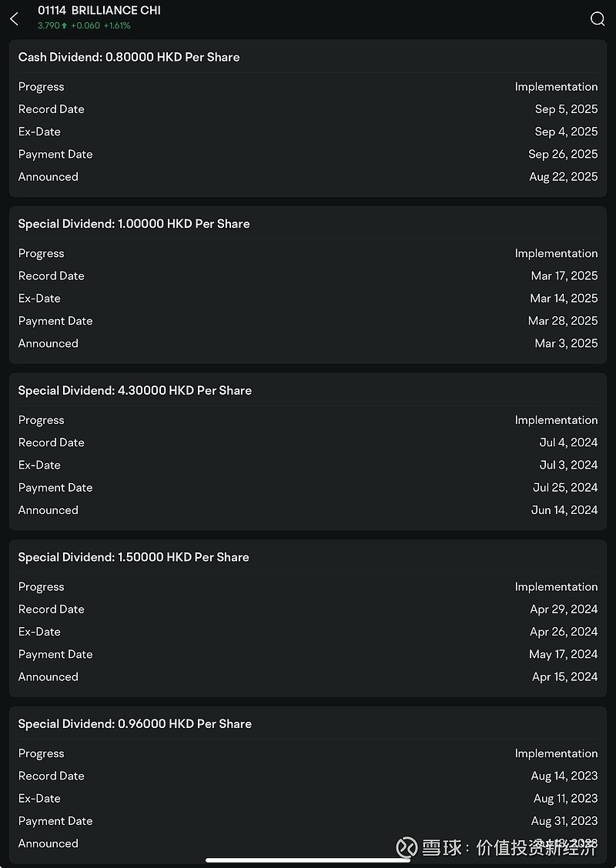Image resolution: width=616 pixels, height=868 pixels.
Task: Open the Special Dividend 1.00000 HKD heading
Action: (134, 224)
